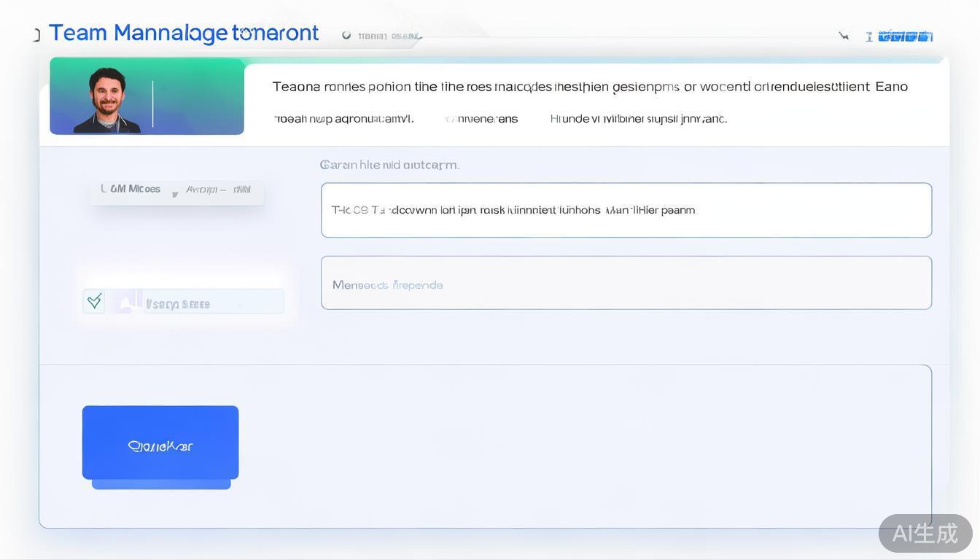Click the greyed text next to the page title

388,36
